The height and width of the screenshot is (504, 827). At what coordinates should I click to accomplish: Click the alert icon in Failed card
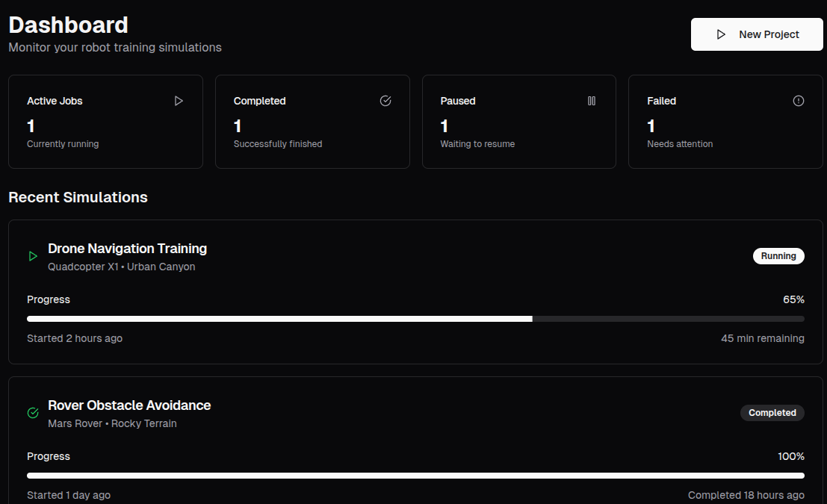pos(799,101)
